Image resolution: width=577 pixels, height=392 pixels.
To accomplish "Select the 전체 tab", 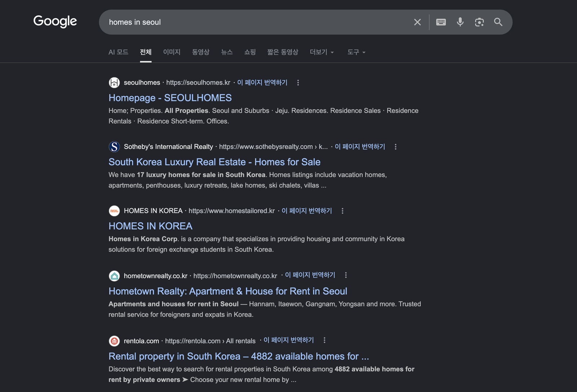I will tap(146, 52).
